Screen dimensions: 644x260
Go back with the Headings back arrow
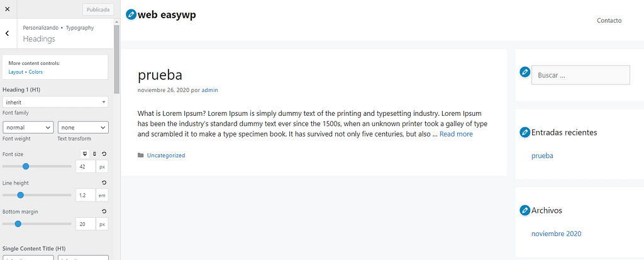point(8,33)
